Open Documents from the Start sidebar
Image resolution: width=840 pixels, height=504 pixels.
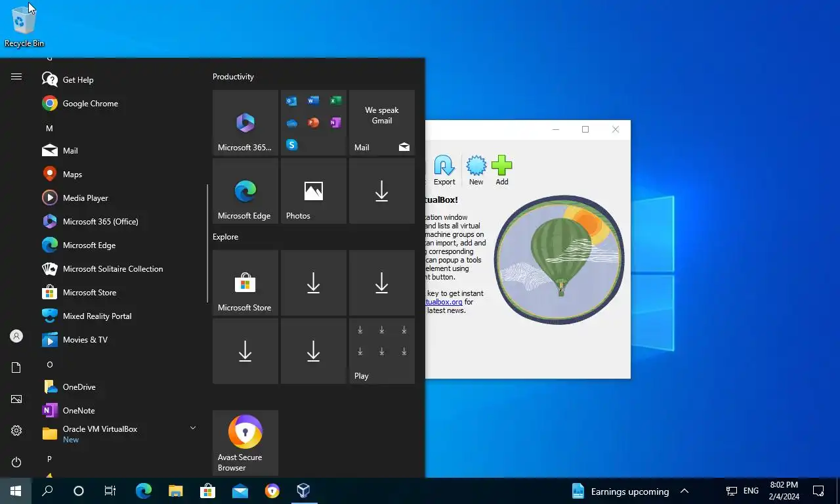[16, 367]
